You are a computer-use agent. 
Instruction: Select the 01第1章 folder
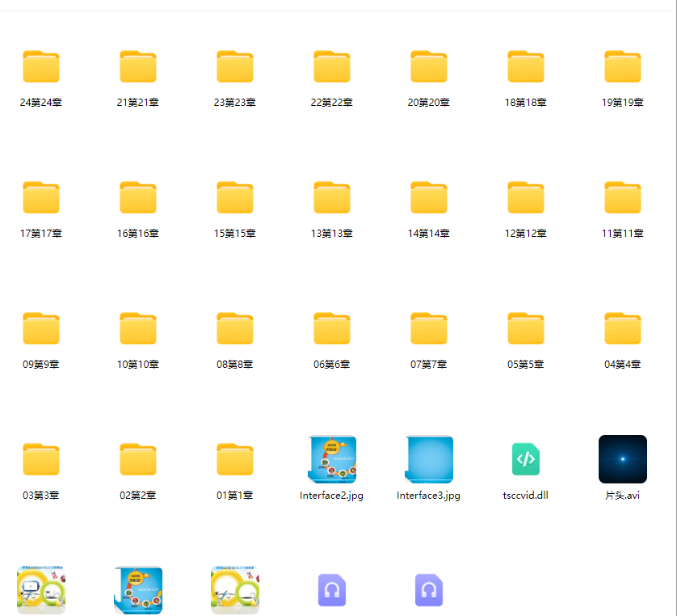click(x=235, y=460)
